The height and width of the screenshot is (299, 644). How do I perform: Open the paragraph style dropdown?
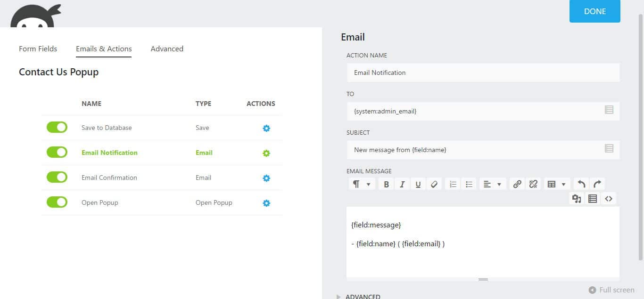(362, 184)
